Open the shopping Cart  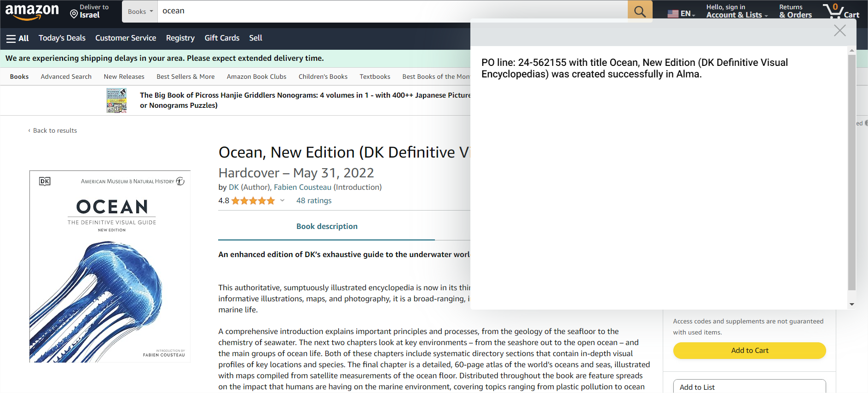(841, 11)
